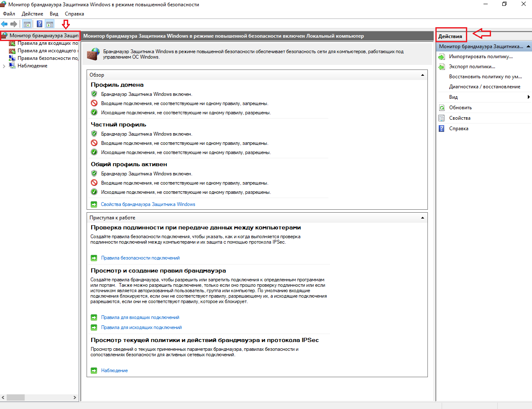Image resolution: width=532 pixels, height=409 pixels.
Task: Click the green shield icon under Профиль домена
Action: (94, 94)
